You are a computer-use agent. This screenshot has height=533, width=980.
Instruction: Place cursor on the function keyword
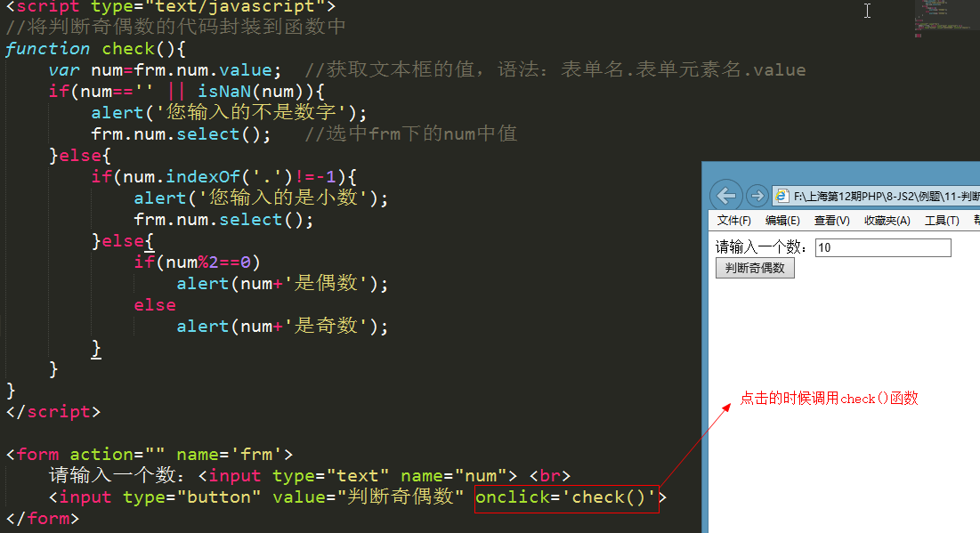click(47, 49)
